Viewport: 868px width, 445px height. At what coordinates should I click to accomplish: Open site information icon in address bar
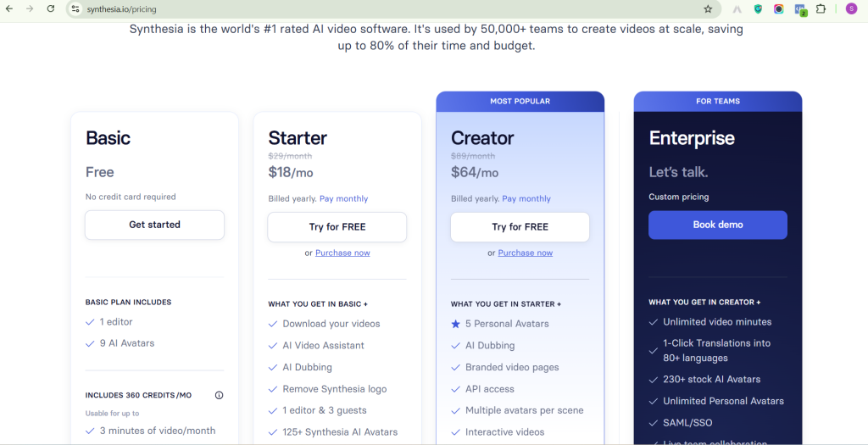[x=75, y=8]
